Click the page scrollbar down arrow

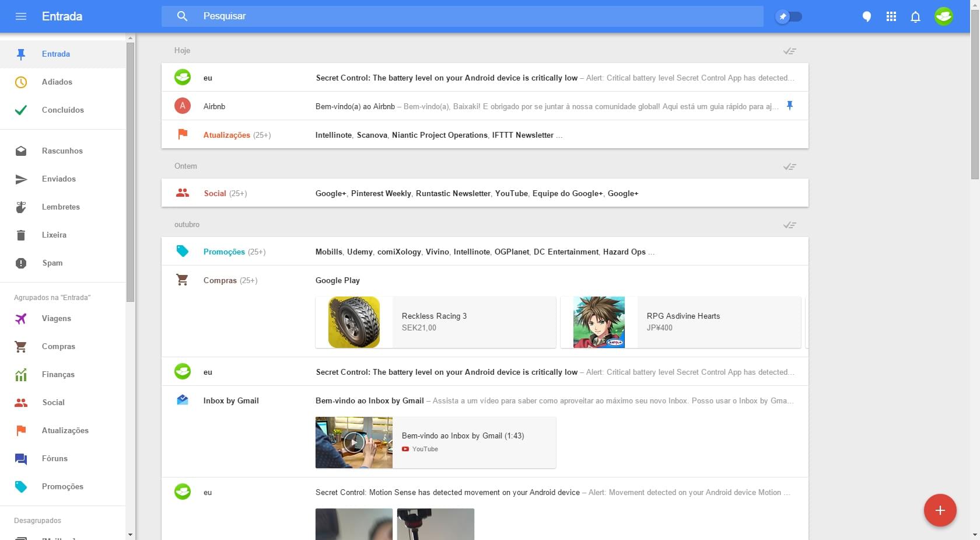pyautogui.click(x=975, y=534)
